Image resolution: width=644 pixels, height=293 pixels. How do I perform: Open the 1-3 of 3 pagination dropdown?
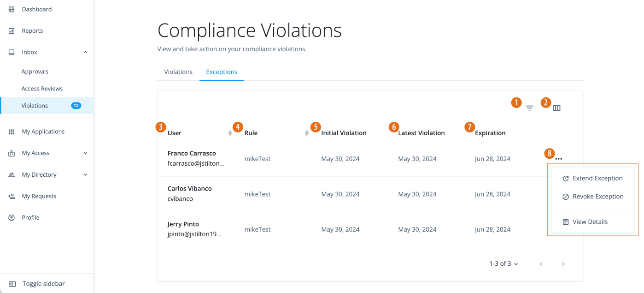point(503,263)
